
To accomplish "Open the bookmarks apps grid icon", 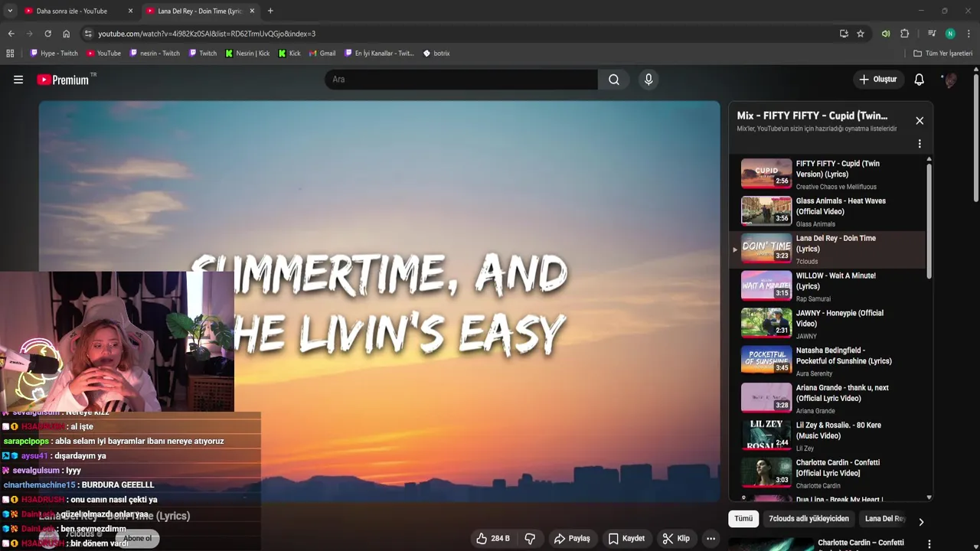I will tap(10, 54).
